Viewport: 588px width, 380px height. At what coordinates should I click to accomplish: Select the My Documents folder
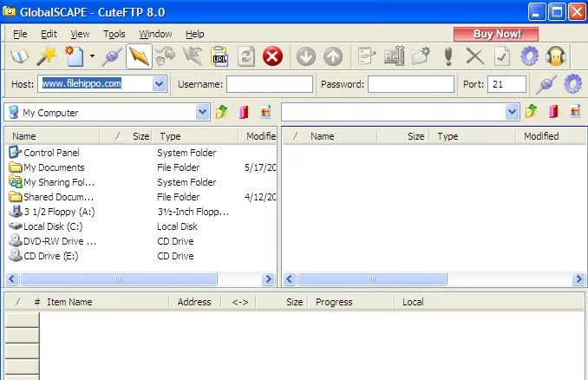coord(47,167)
